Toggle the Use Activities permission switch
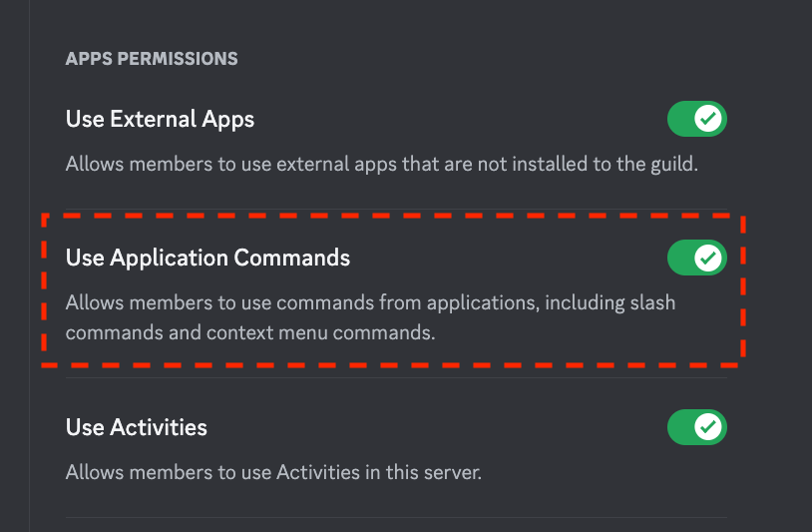Screen dimensions: 812x532 point(697,427)
